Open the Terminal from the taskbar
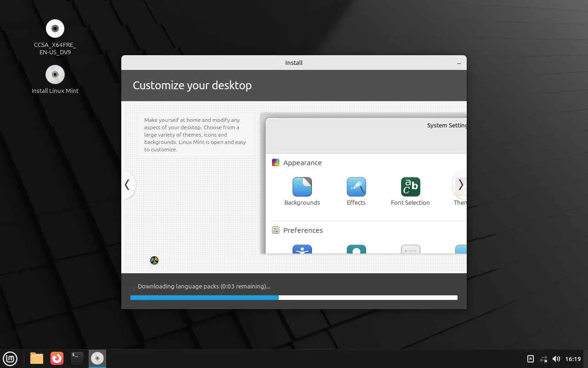This screenshot has height=368, width=588. pyautogui.click(x=77, y=358)
